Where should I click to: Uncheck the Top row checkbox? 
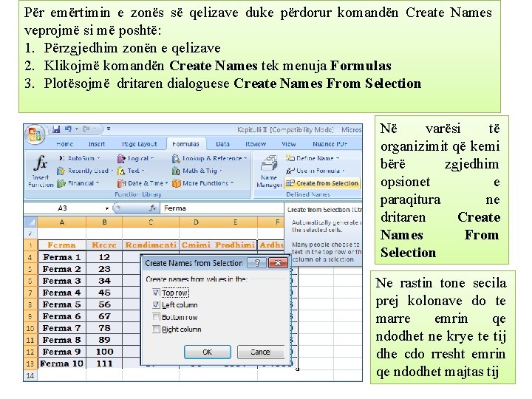(x=156, y=293)
